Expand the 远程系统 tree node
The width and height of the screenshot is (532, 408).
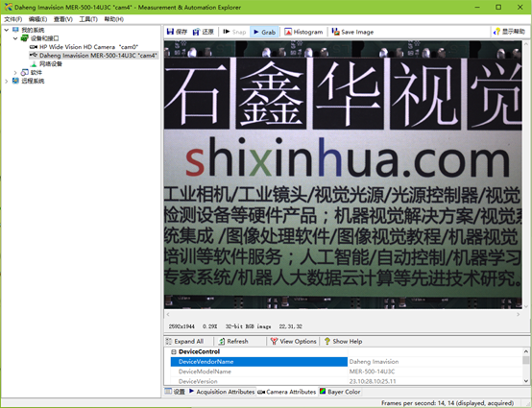pos(7,81)
